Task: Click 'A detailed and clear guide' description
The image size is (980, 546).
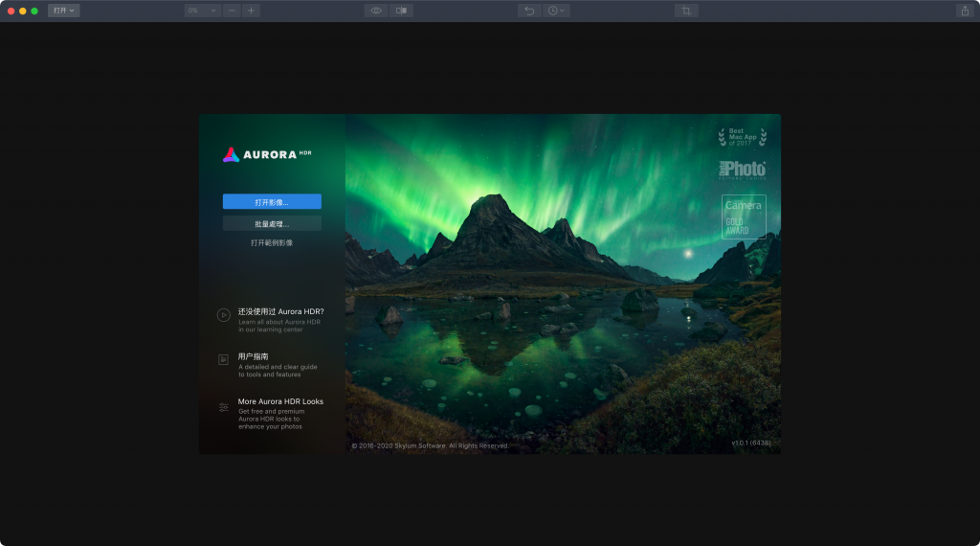Action: click(x=278, y=371)
